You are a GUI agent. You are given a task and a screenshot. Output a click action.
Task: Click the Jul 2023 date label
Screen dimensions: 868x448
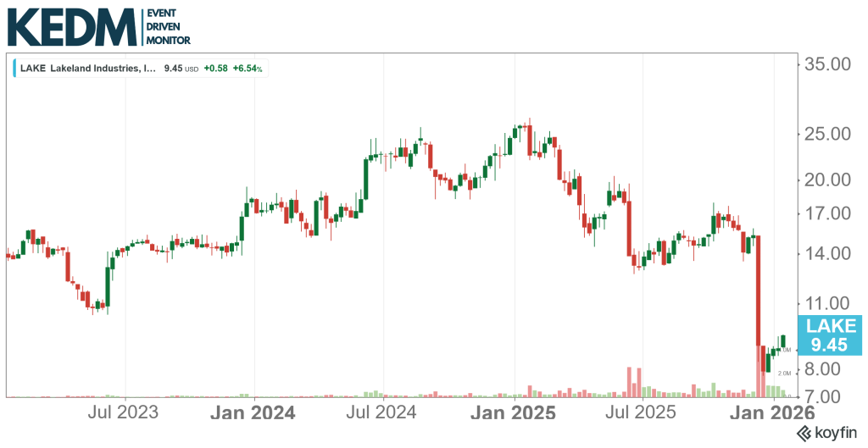pos(124,413)
